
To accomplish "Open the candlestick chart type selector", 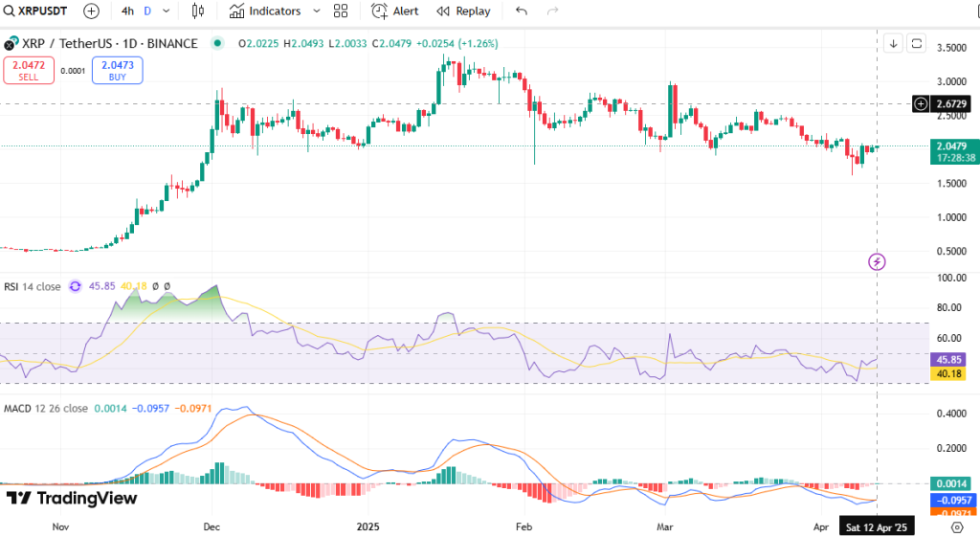I will 197,11.
